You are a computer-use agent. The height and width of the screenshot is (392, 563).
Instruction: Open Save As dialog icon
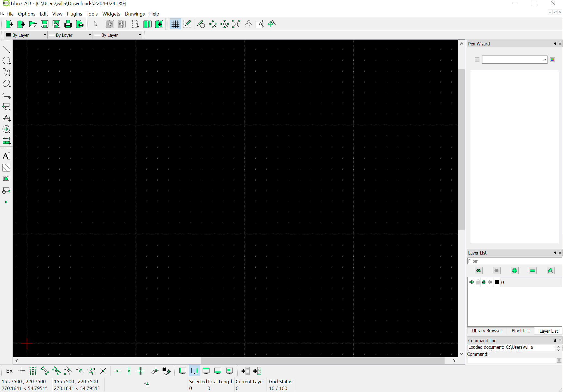coord(56,24)
